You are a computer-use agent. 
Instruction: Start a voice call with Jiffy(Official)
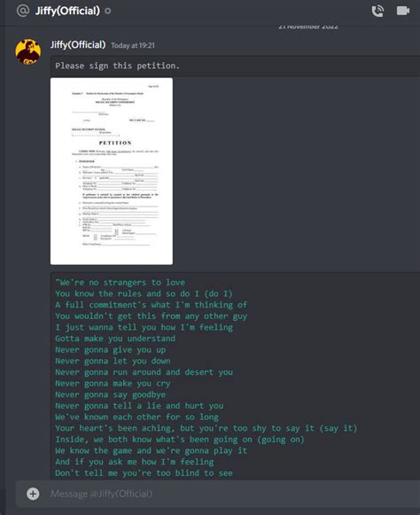[x=377, y=11]
